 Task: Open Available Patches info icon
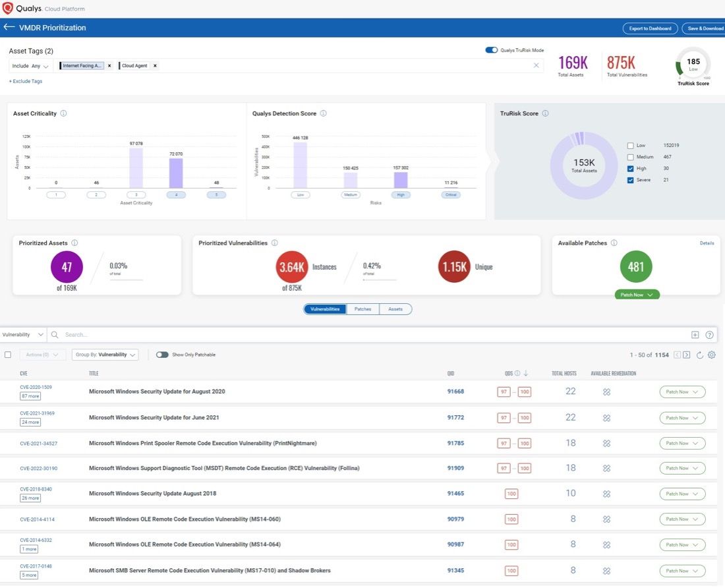614,243
